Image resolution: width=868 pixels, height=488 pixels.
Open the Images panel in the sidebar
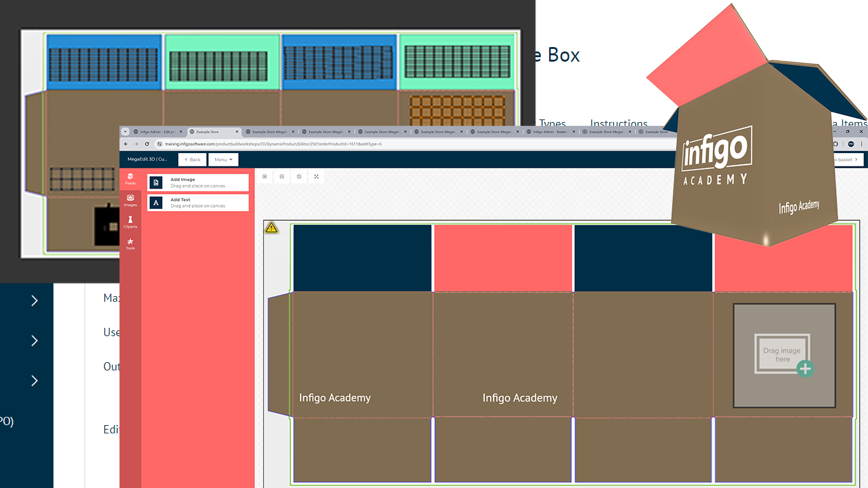[130, 201]
